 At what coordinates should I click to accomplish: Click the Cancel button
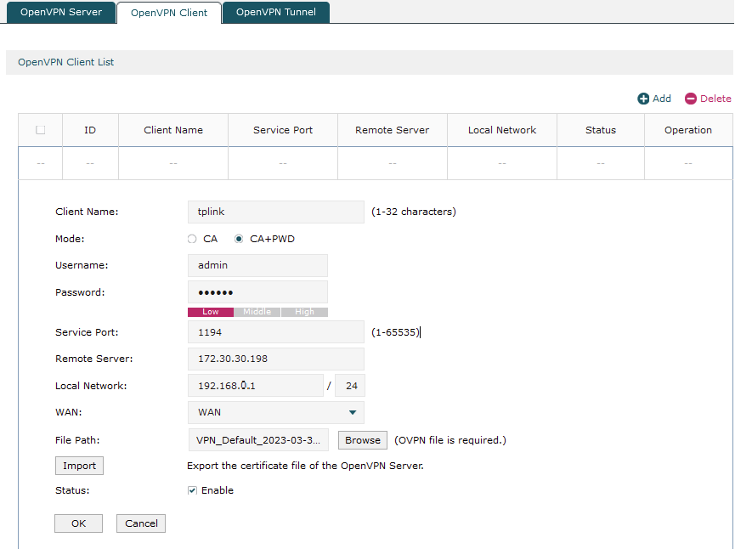pyautogui.click(x=141, y=523)
